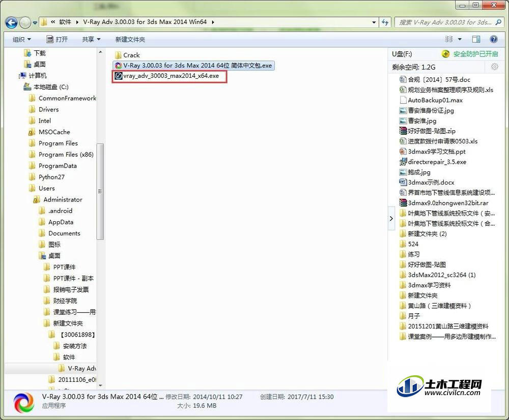Open 20151201黄山路三维建模资料 folder
Viewport: 509px width, 420px height.
coord(444,326)
